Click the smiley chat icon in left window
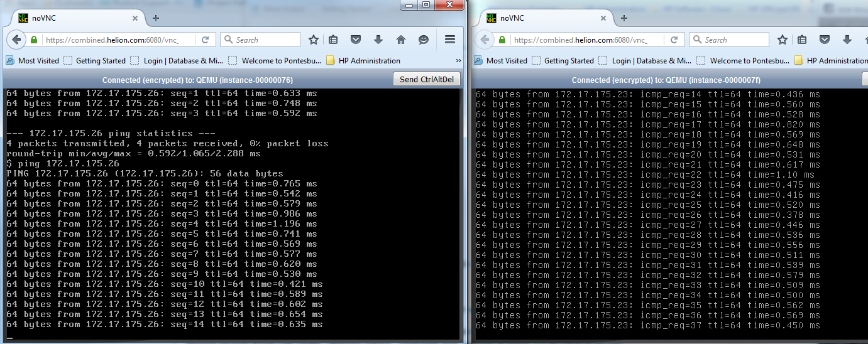The width and height of the screenshot is (868, 344). coord(424,40)
